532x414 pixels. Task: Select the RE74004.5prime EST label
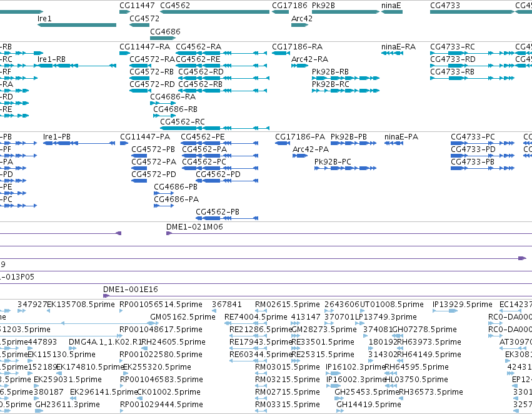pos(256,317)
